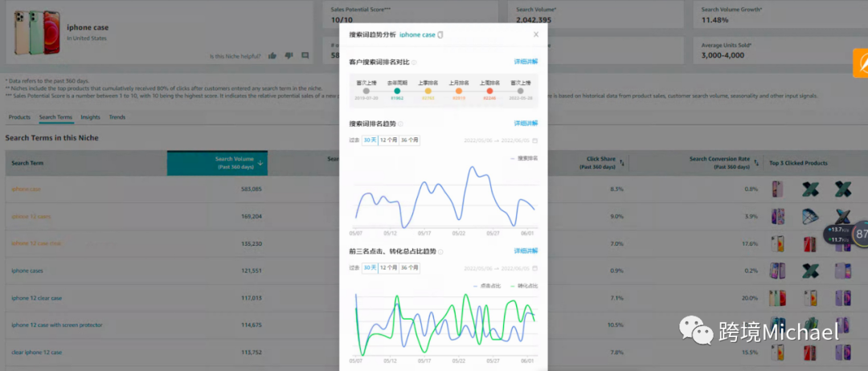The image size is (868, 371).
Task: Click thumbs up on 'Is this Niche helpful?'
Action: (x=272, y=56)
